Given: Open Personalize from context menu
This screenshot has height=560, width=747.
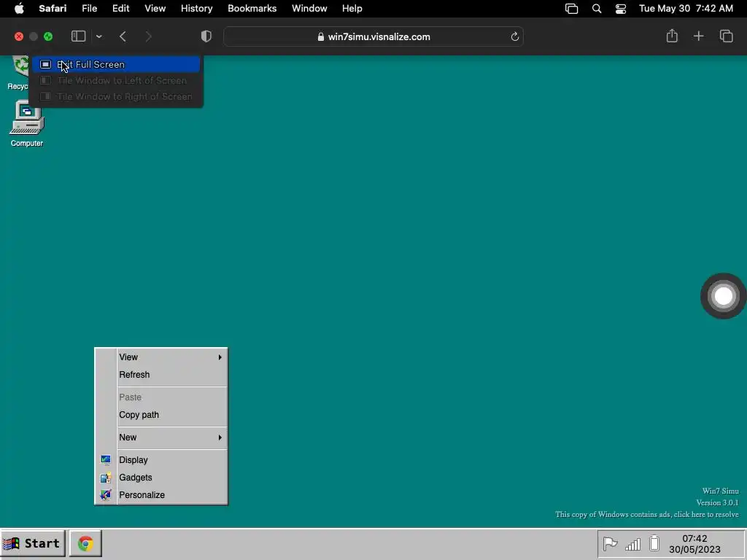Looking at the screenshot, I should point(161,495).
